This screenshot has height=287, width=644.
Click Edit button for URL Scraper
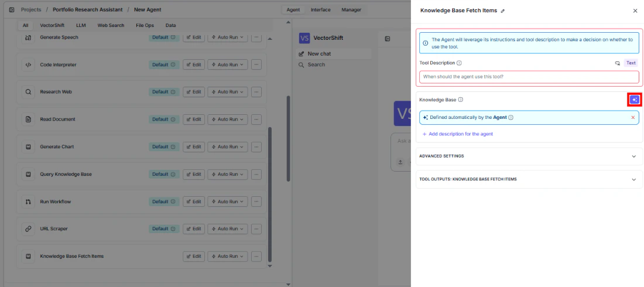194,229
